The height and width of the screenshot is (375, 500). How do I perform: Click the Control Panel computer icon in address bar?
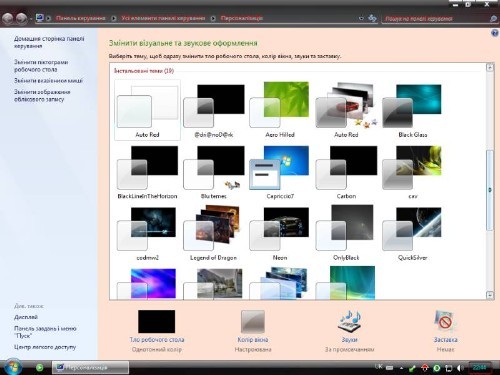pos(40,18)
